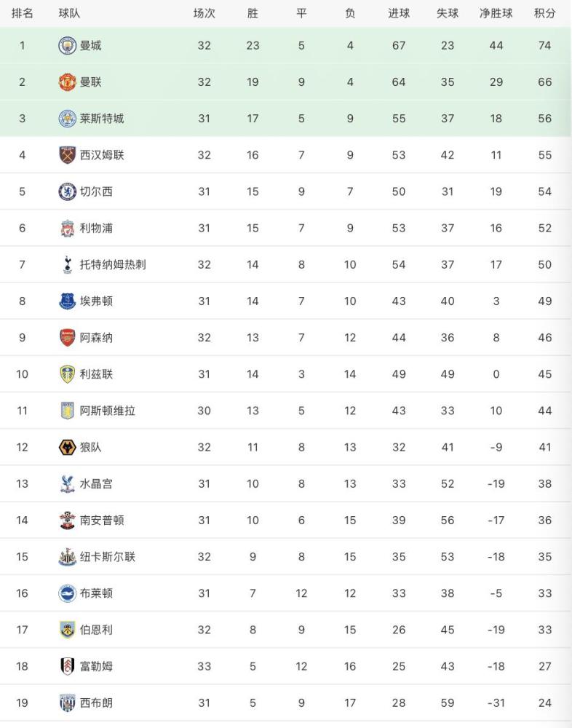Sort by 净胜球 goal difference header

click(x=496, y=13)
